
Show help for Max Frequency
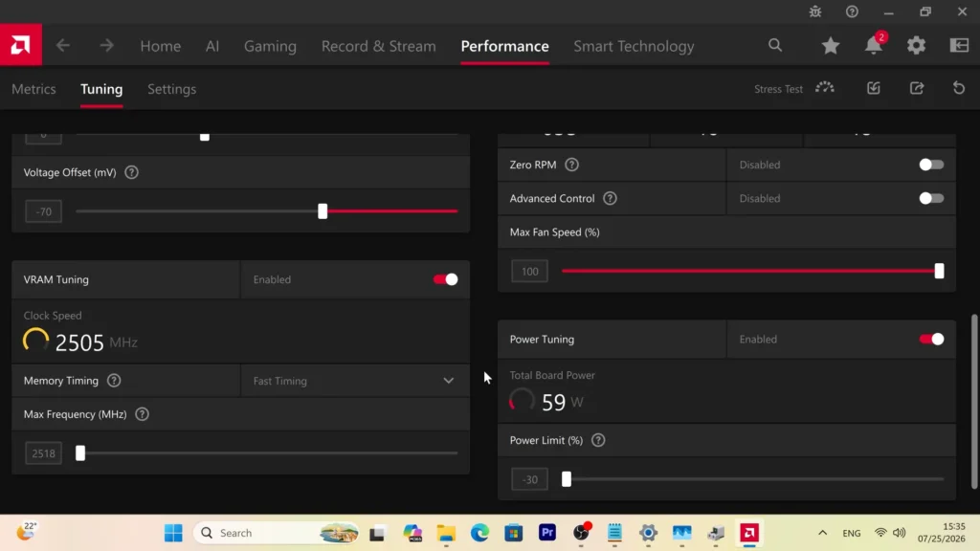[142, 414]
